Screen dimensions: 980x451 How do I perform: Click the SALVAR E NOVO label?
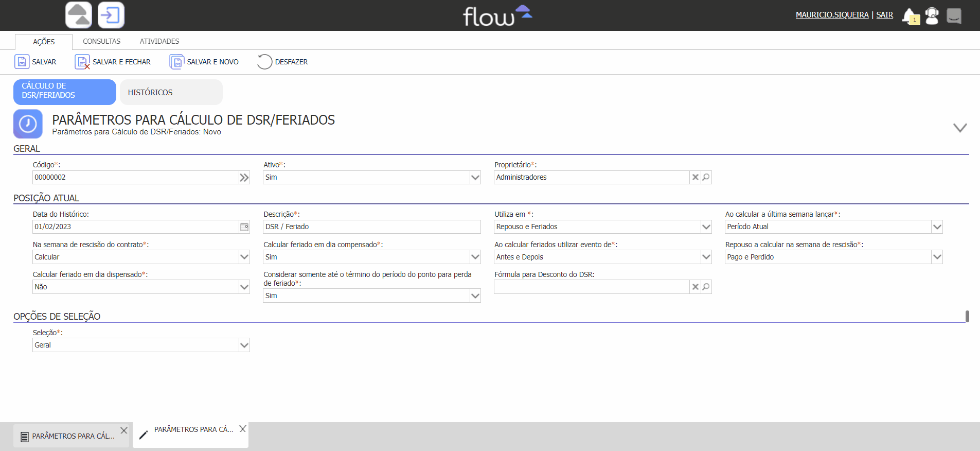pyautogui.click(x=212, y=62)
